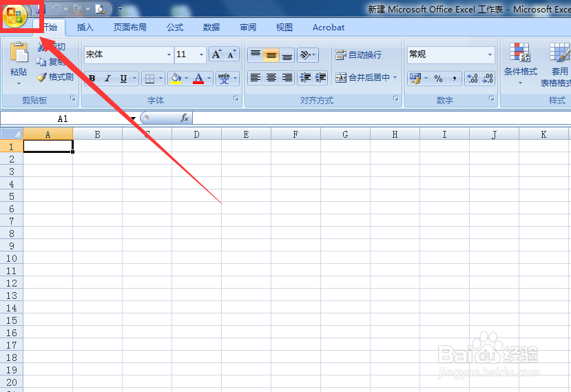571x392 pixels.
Task: Click the 合并后居中 merge and center button
Action: coord(363,78)
